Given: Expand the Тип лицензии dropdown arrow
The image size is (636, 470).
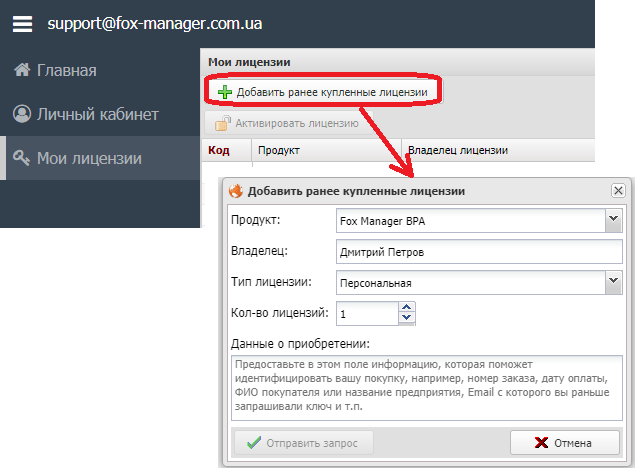Looking at the screenshot, I should pyautogui.click(x=614, y=283).
